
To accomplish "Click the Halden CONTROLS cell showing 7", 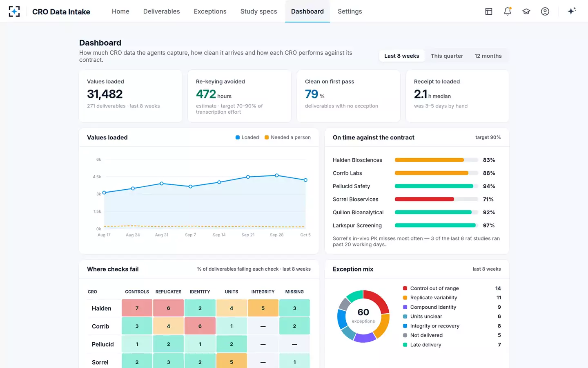I will tap(137, 308).
